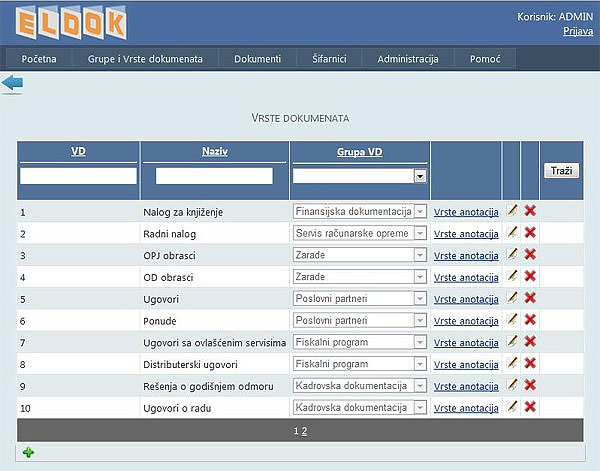600x471 pixels.
Task: Edit the Nalog za knjiženje row
Action: [512, 211]
